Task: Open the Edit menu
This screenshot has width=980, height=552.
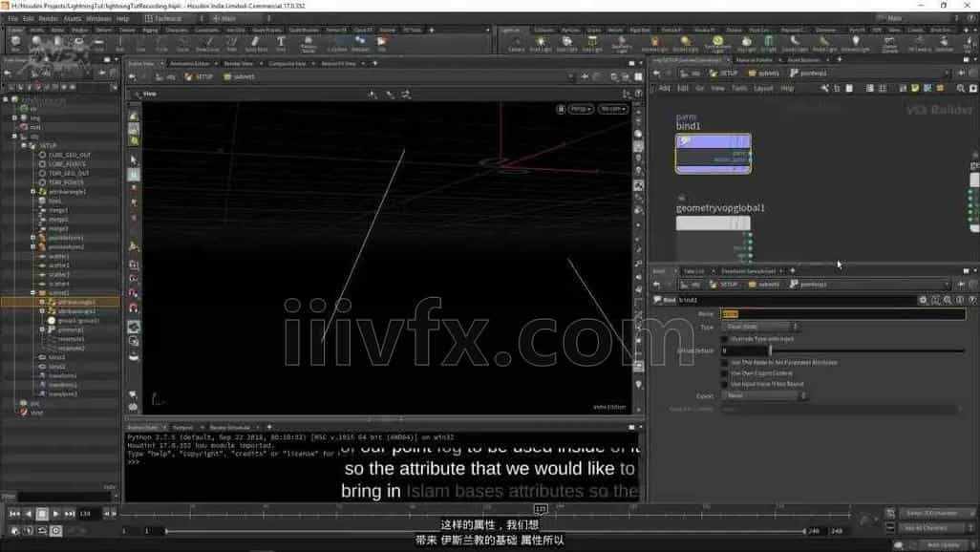Action: point(28,19)
